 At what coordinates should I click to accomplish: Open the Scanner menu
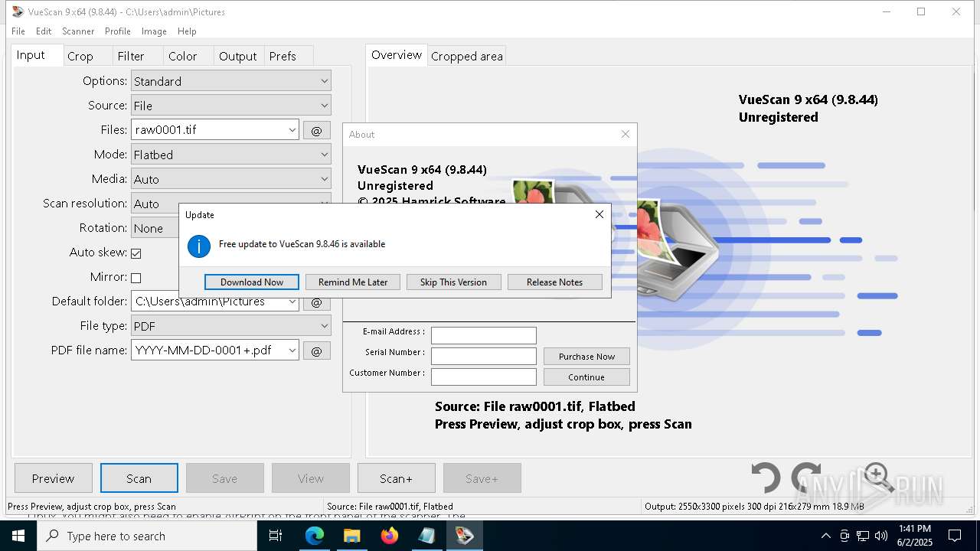78,31
